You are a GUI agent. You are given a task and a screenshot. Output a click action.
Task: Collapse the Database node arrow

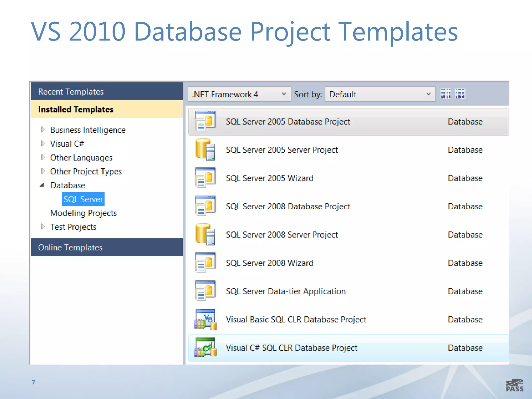42,185
